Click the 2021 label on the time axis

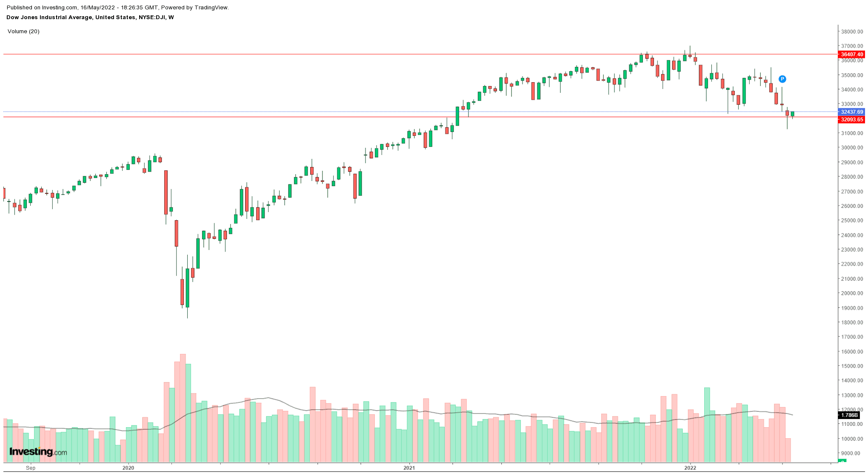pyautogui.click(x=409, y=468)
